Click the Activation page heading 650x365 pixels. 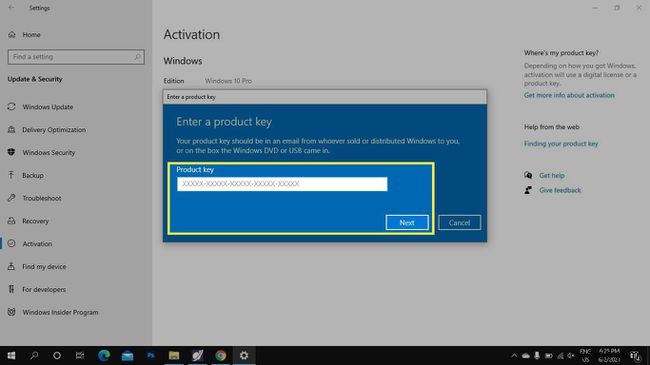(x=192, y=34)
